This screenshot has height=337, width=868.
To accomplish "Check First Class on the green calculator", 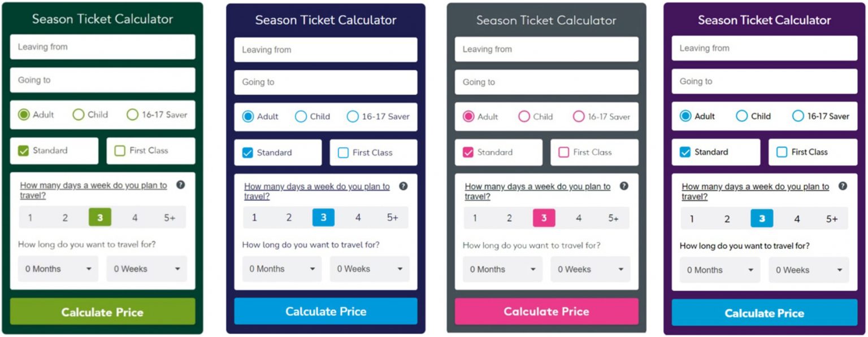I will (119, 150).
